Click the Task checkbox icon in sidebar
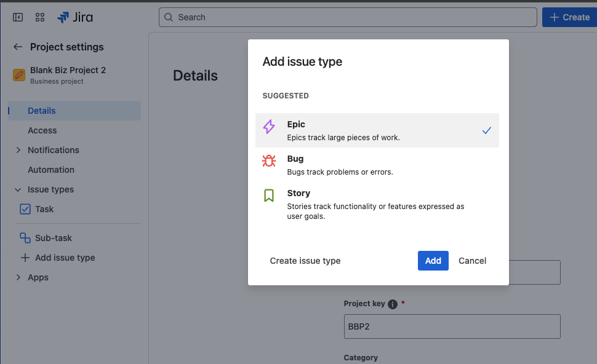597x364 pixels. pyautogui.click(x=25, y=209)
